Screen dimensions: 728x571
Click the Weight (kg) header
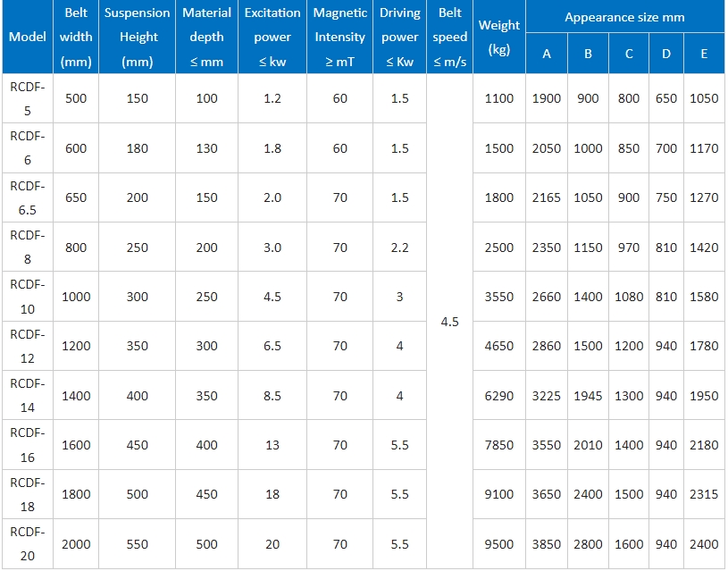click(499, 37)
